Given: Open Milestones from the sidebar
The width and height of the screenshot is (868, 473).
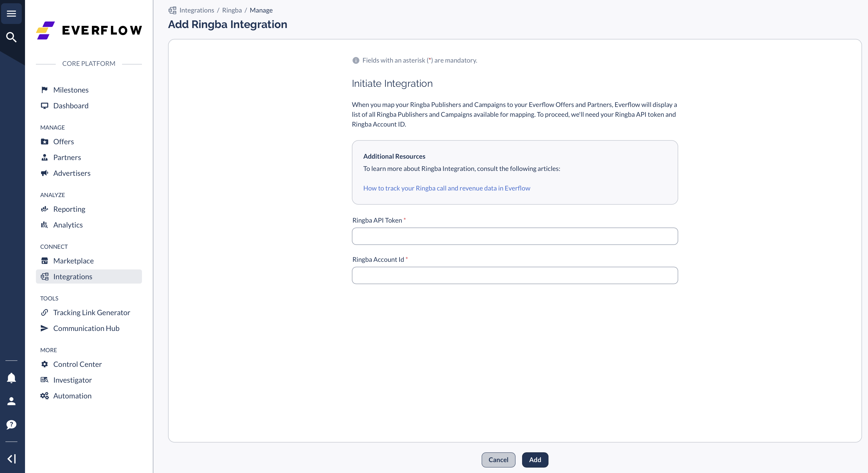Looking at the screenshot, I should [x=71, y=90].
